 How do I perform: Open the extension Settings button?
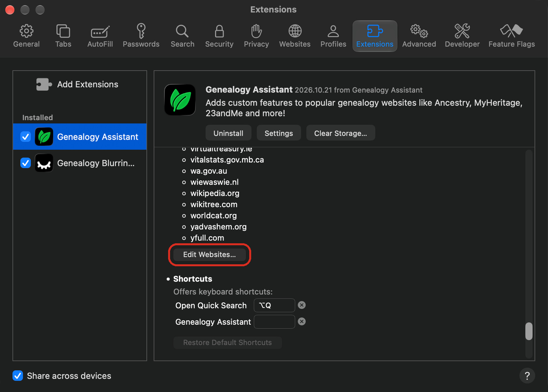coord(279,133)
